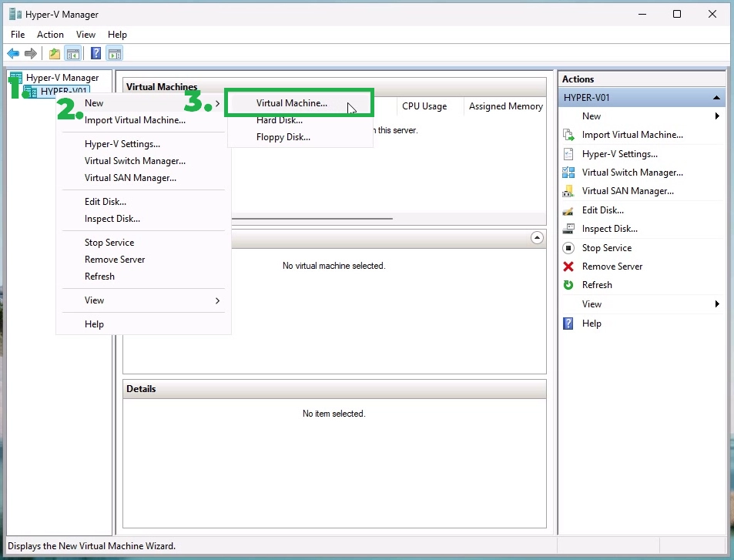
Task: Toggle the console tree visibility in the toolbar
Action: (x=72, y=52)
